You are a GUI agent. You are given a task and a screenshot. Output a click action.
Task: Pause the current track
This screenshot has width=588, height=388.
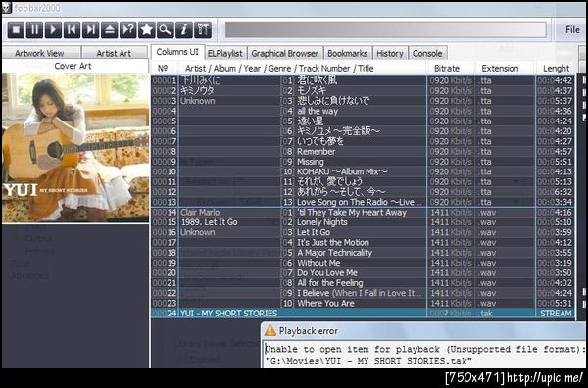(x=34, y=30)
